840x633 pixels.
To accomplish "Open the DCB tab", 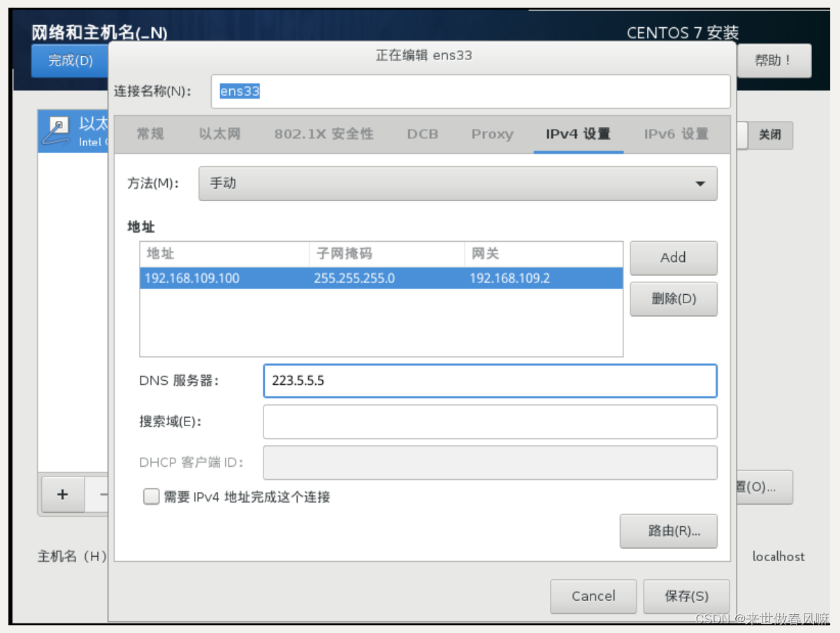I will (x=423, y=134).
